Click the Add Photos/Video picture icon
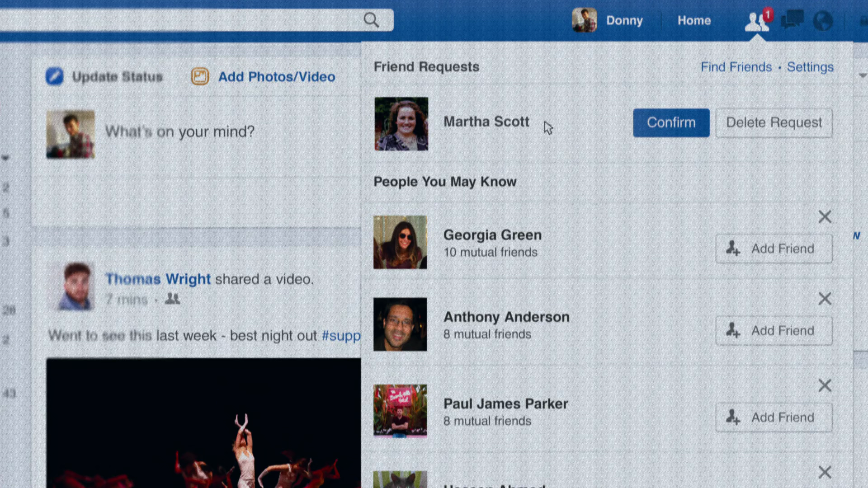The image size is (868, 488). [200, 76]
